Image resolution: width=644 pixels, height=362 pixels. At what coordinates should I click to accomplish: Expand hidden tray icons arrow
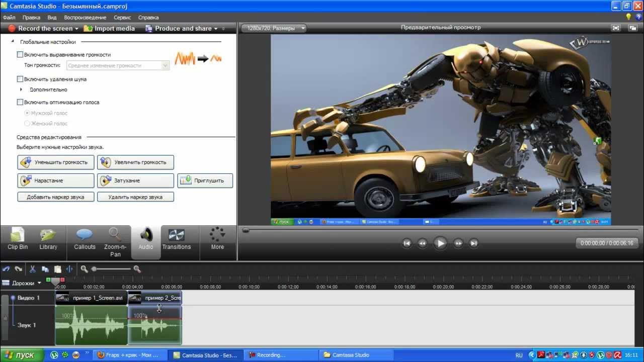point(531,355)
